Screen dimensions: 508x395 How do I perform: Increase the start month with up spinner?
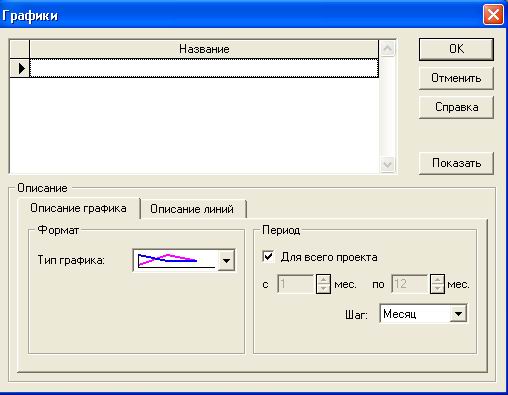323,279
